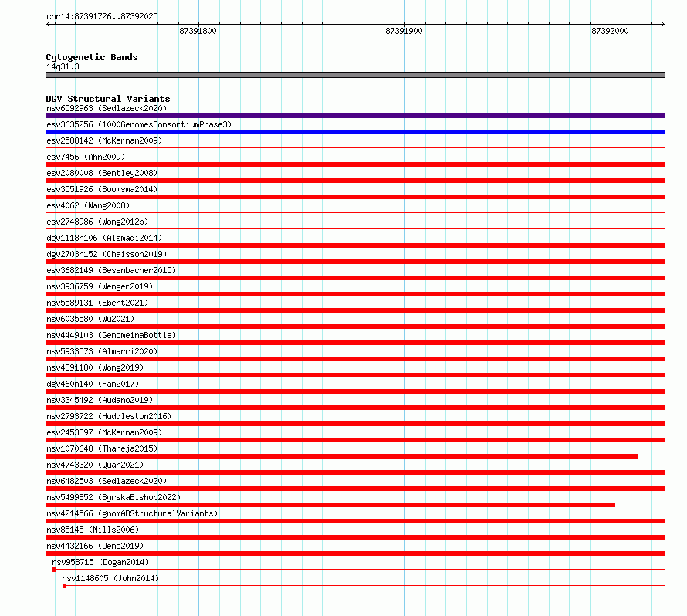687x616 pixels.
Task: Select the blue esv3635256 variant bar
Action: point(355,132)
